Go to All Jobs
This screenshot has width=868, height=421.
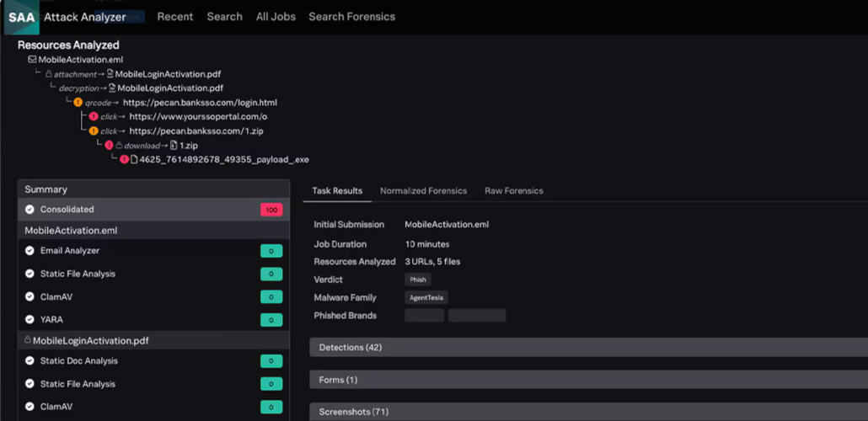click(276, 17)
